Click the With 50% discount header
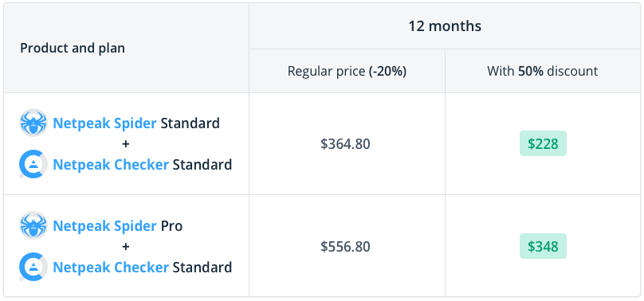Image resolution: width=644 pixels, height=301 pixels. (543, 72)
